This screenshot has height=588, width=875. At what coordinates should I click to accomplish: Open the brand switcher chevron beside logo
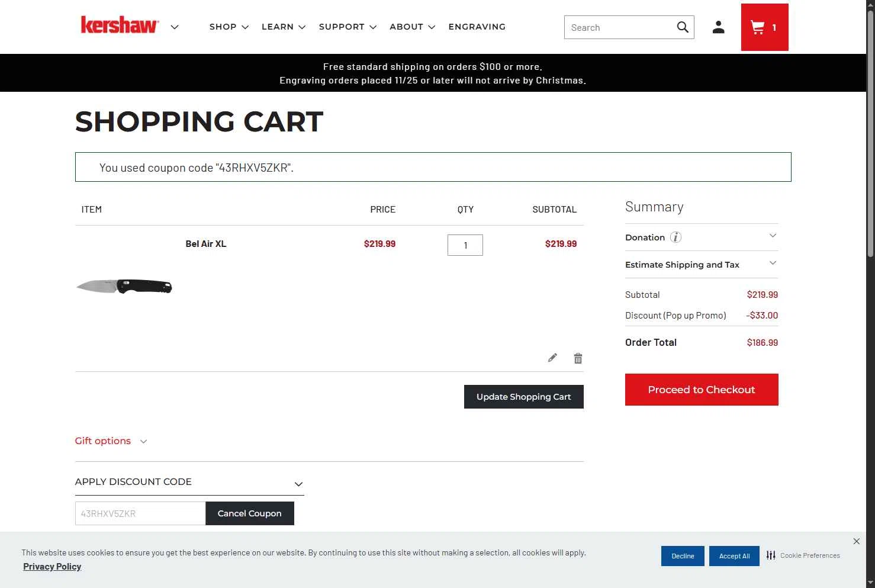(175, 27)
